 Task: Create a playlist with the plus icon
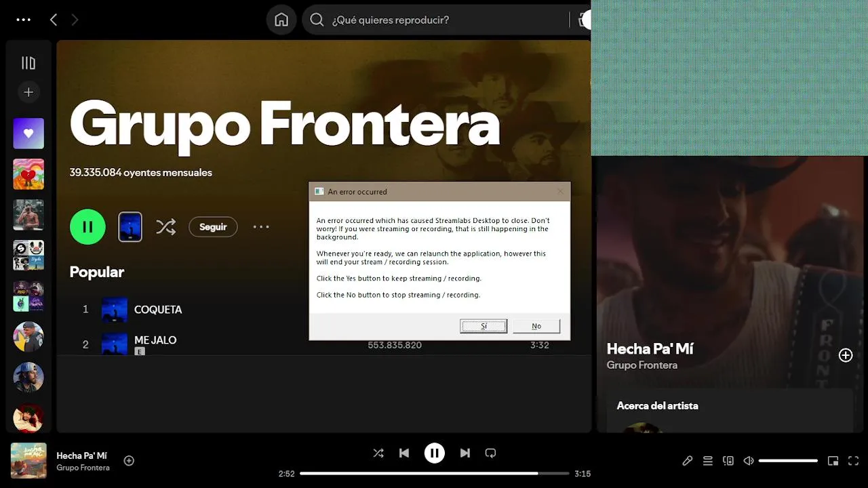[28, 92]
